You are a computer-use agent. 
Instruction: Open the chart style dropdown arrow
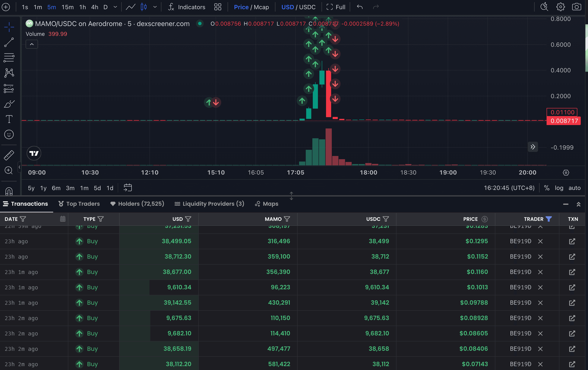coord(155,7)
